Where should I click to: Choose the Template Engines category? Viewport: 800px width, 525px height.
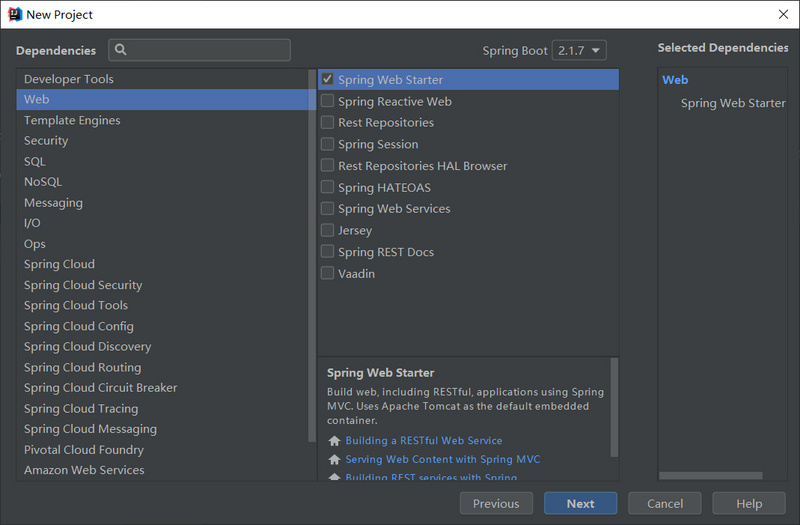click(163, 120)
